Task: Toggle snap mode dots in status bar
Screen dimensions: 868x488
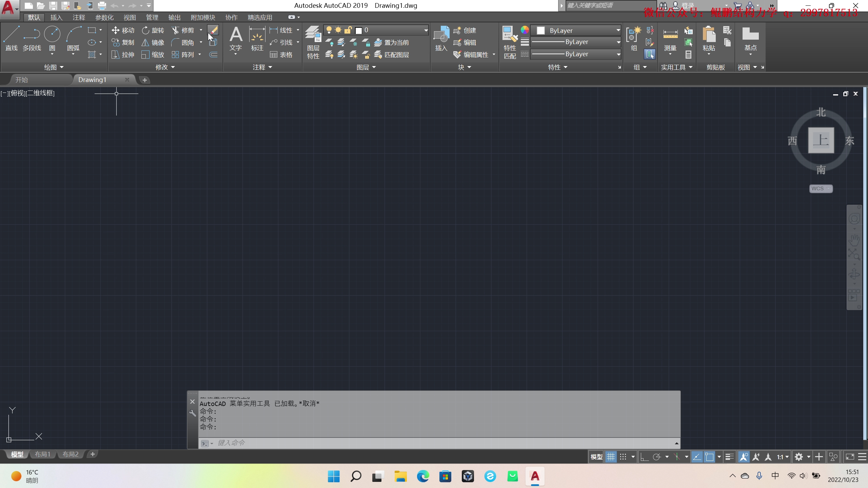Action: (x=623, y=457)
